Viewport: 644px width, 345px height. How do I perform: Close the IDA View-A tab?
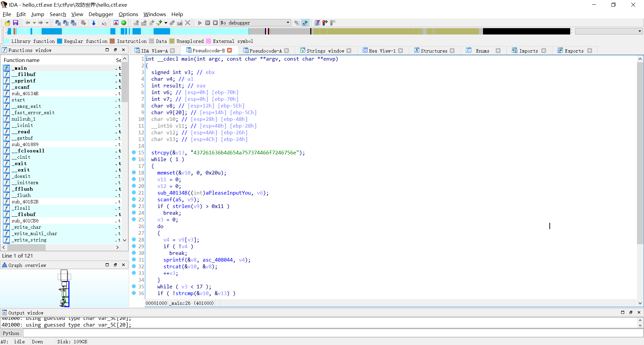click(x=172, y=51)
